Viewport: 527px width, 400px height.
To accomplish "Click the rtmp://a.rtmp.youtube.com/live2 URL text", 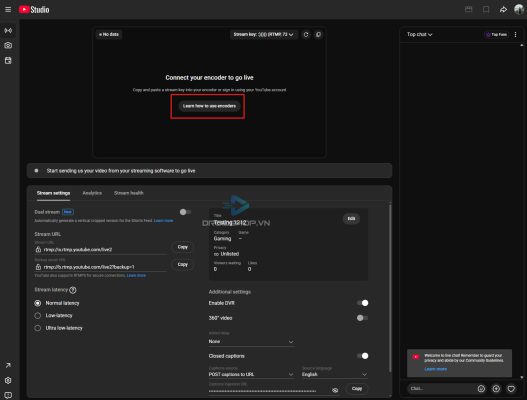I will (78, 250).
